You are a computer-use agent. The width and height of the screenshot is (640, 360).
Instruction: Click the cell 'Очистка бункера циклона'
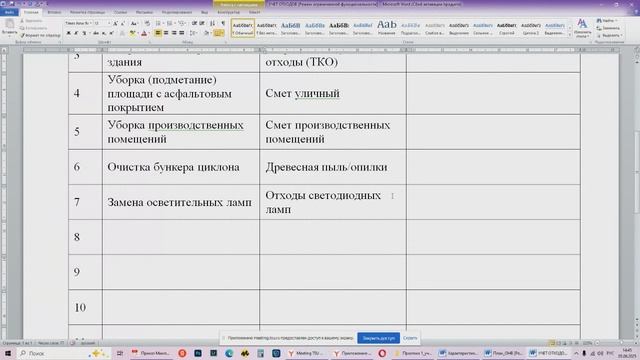click(181, 167)
